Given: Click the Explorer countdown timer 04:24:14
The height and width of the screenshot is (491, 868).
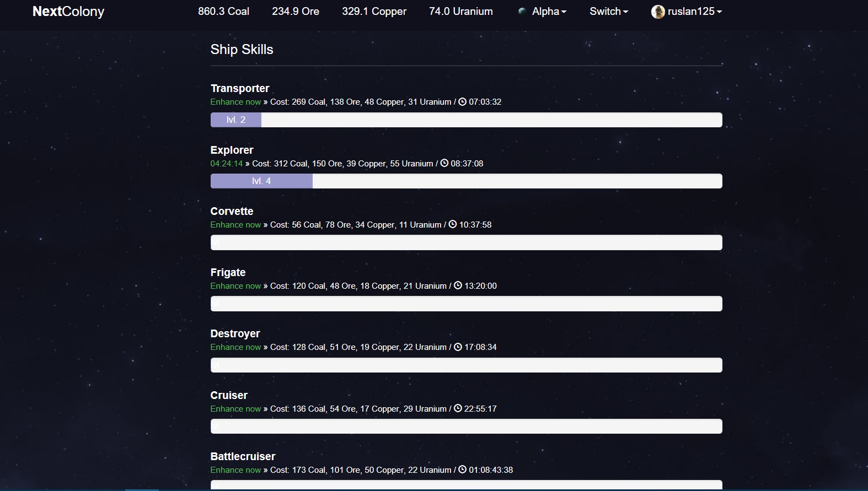Looking at the screenshot, I should (x=226, y=164).
